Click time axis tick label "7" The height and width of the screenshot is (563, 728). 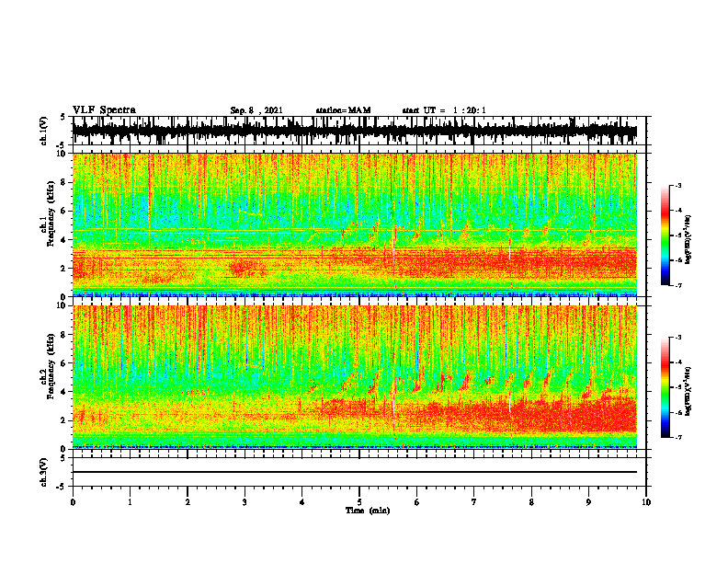pyautogui.click(x=474, y=502)
